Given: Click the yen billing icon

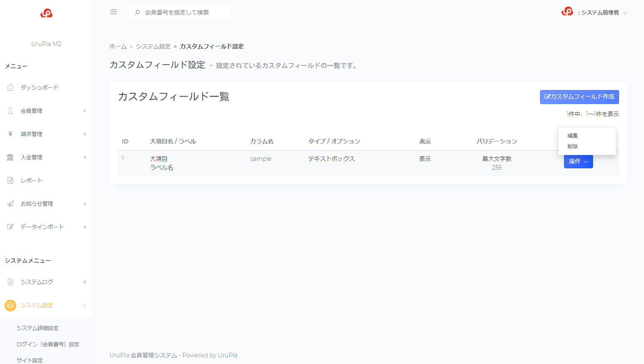Looking at the screenshot, I should [10, 134].
